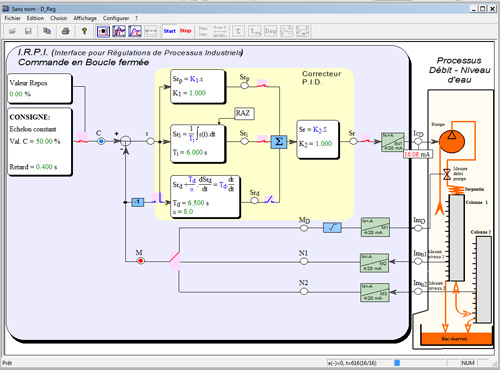500x370 pixels.
Task: Click the Valeur Repos 0.00 % value
Action: pos(20,94)
